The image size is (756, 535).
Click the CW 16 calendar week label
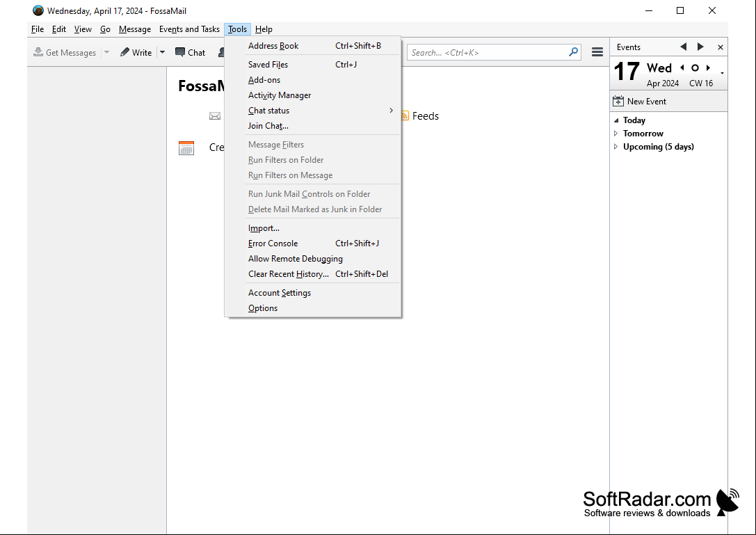pyautogui.click(x=701, y=83)
